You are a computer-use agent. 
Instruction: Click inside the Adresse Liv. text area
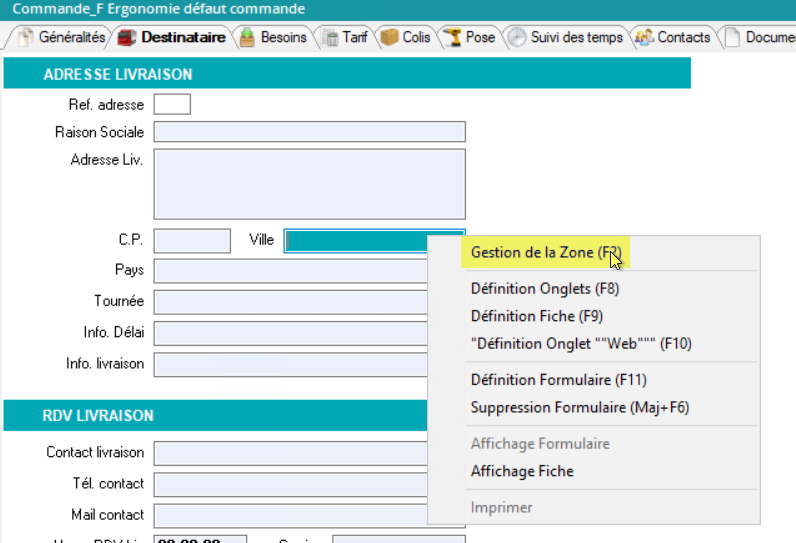coord(309,184)
